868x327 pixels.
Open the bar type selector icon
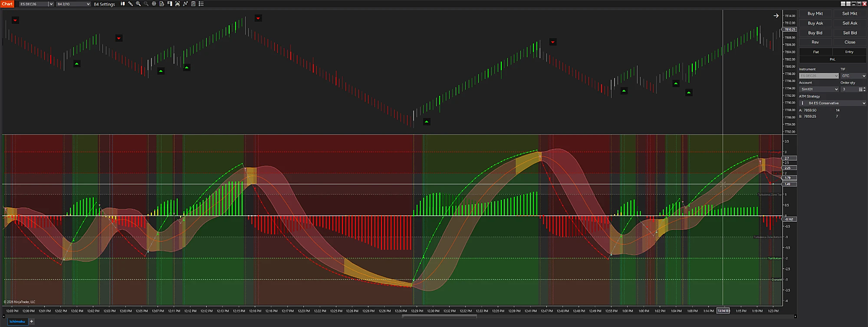click(x=123, y=4)
